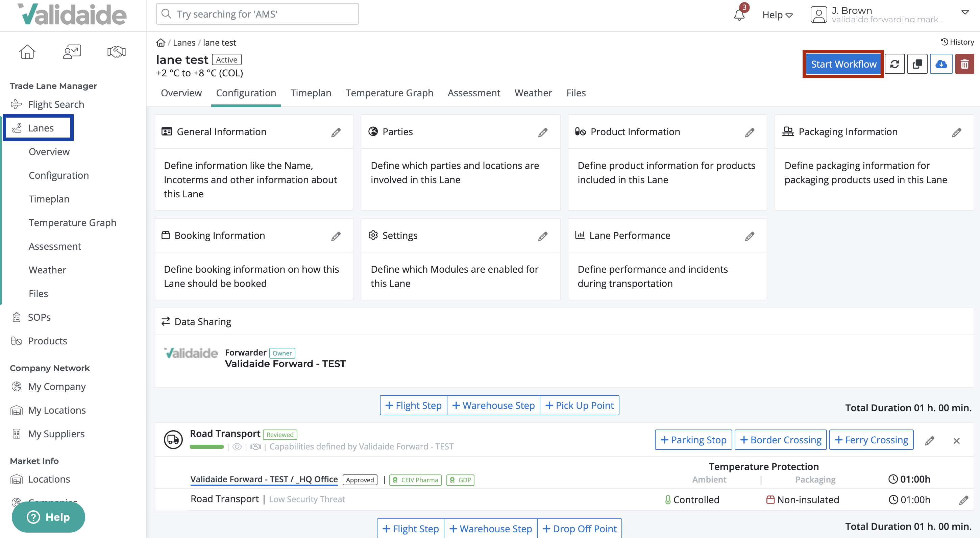
Task: Add a Border Crossing to Road Transport
Action: pyautogui.click(x=780, y=439)
